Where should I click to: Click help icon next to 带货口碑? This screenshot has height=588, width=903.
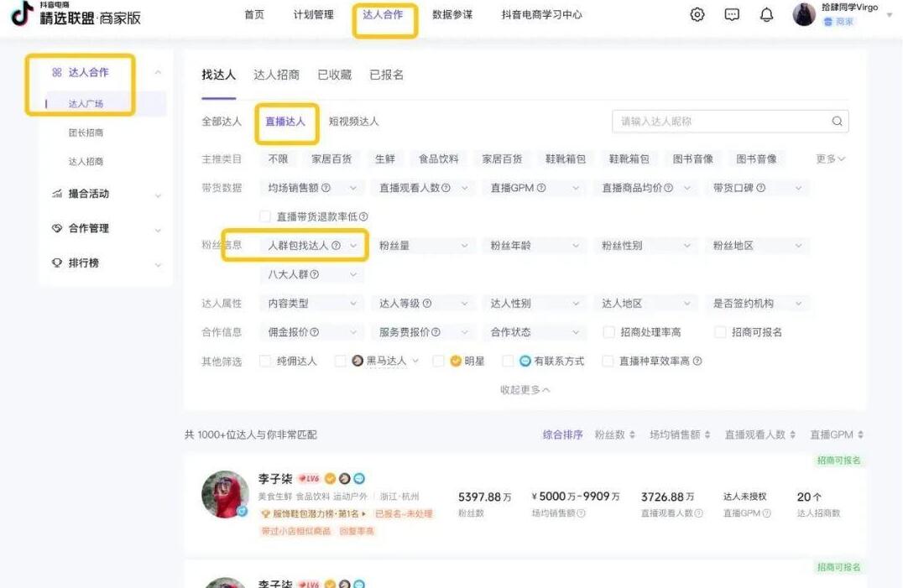(761, 188)
